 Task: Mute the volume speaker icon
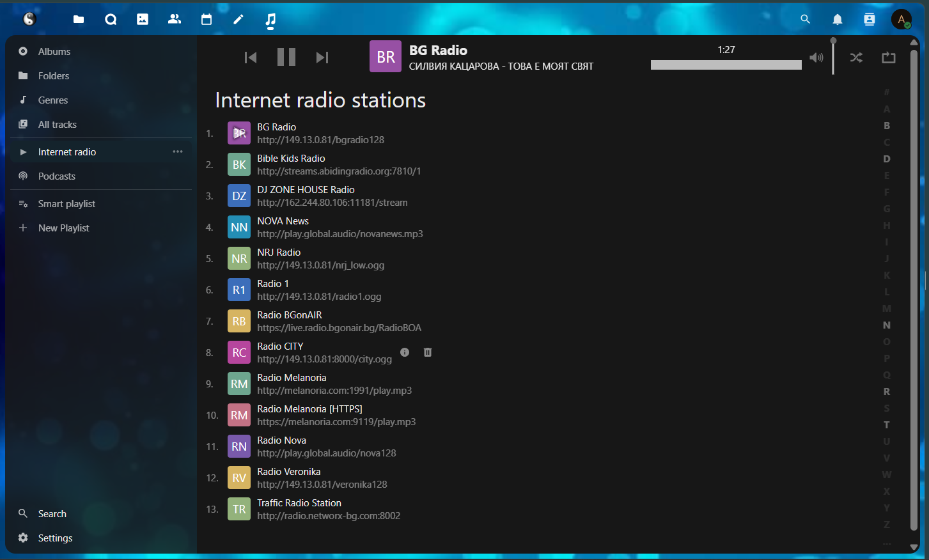(816, 58)
